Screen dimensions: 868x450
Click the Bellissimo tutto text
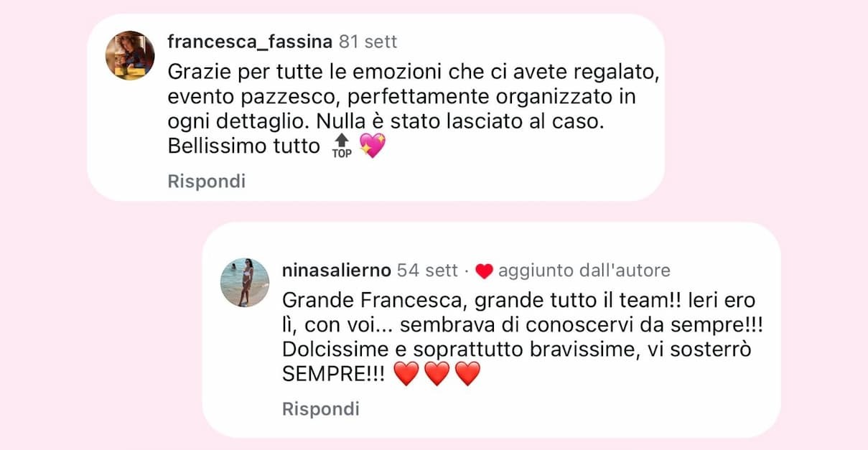pyautogui.click(x=243, y=146)
